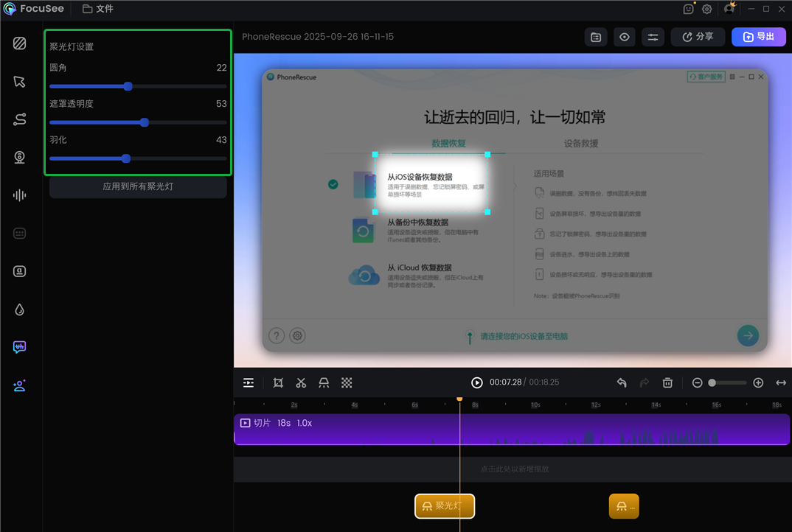Screen dimensions: 792x532
Task: Select the crop tool above the timeline
Action: [x=277, y=382]
